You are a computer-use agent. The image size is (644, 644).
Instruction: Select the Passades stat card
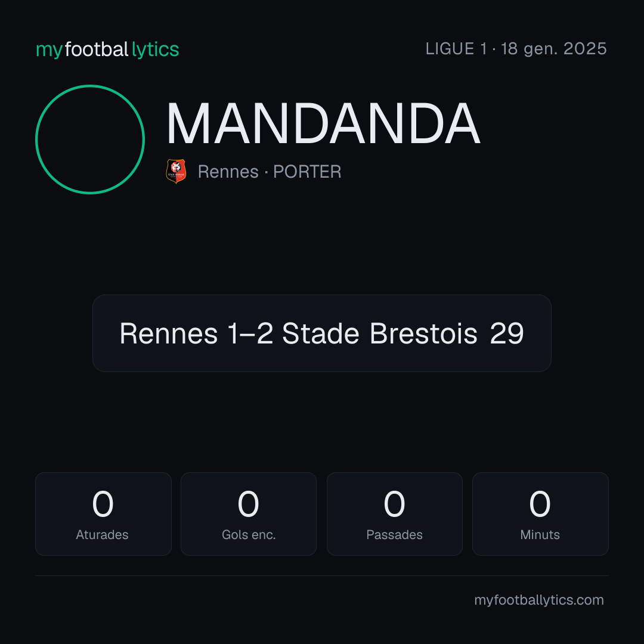[x=395, y=514]
